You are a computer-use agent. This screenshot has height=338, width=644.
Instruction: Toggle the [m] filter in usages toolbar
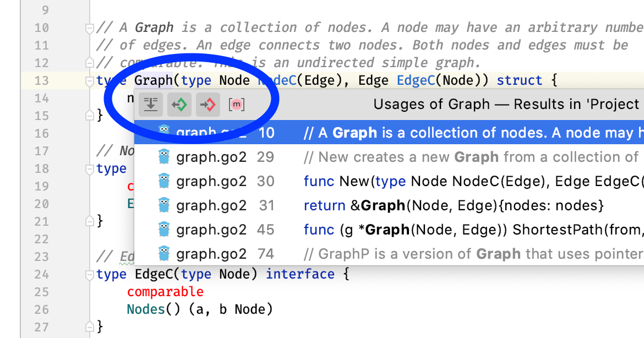click(237, 104)
